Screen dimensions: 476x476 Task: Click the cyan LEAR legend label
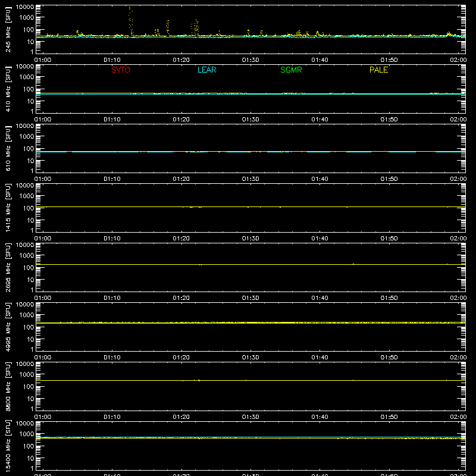(x=206, y=70)
